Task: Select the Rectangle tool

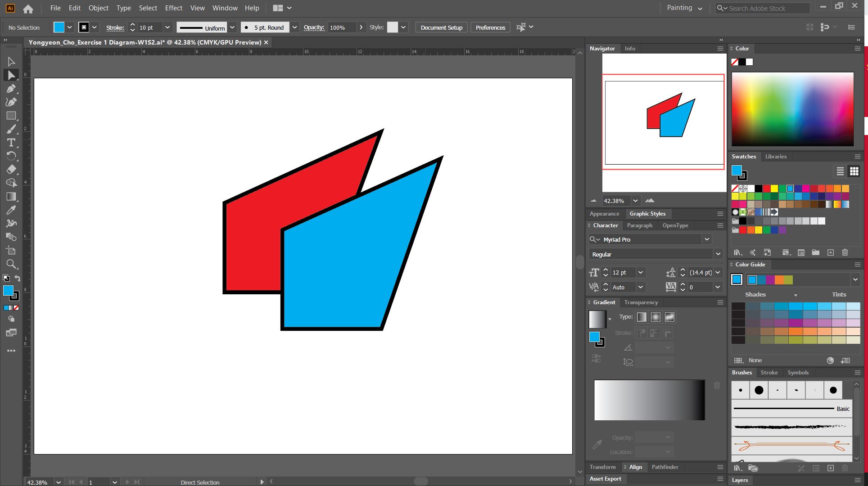Action: pos(11,116)
